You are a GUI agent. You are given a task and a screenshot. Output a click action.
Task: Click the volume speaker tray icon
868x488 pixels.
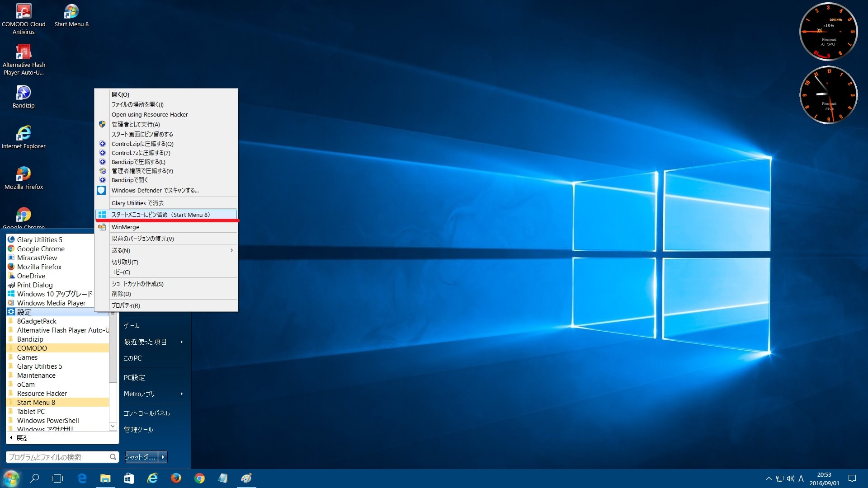click(x=790, y=479)
